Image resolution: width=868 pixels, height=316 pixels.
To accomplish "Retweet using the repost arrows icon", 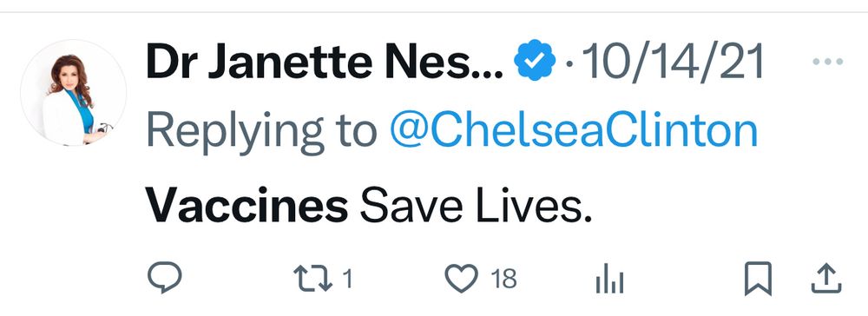I will click(312, 279).
